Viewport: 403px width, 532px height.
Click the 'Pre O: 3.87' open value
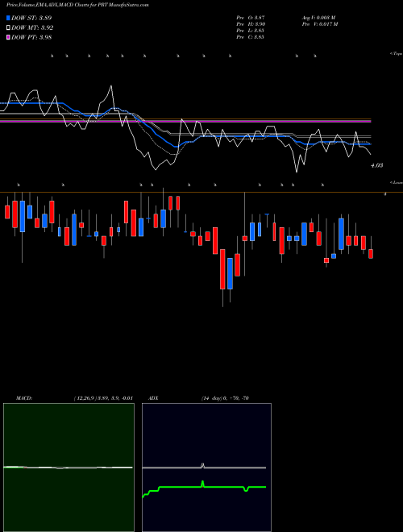pyautogui.click(x=251, y=18)
